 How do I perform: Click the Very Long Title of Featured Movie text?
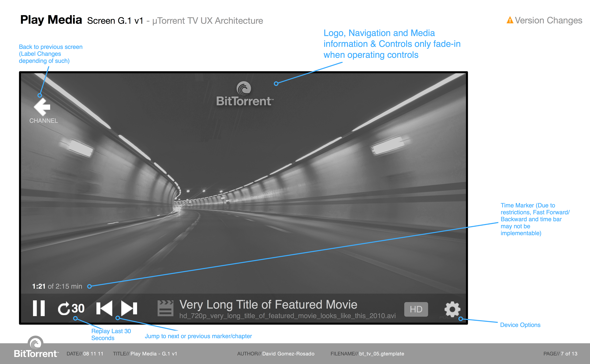click(x=268, y=305)
